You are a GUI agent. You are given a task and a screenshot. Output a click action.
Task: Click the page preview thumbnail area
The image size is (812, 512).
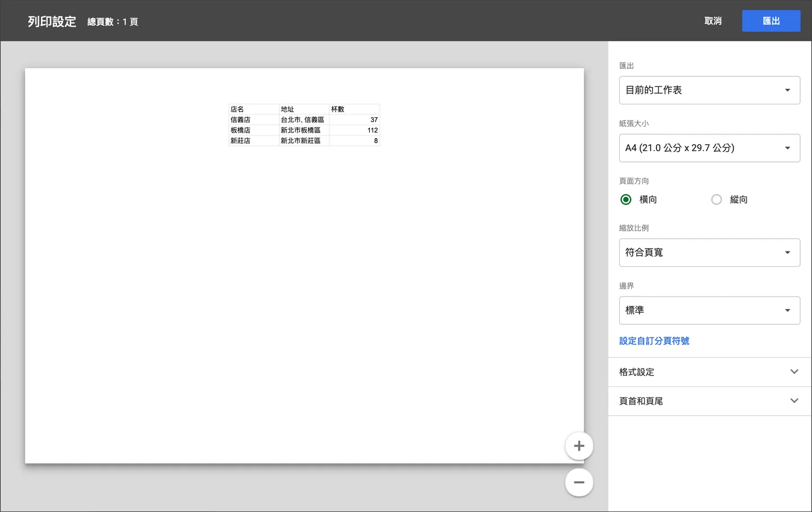click(x=304, y=266)
